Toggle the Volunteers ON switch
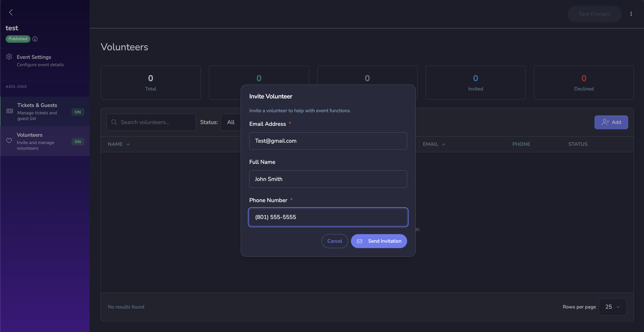644x332 pixels. click(x=78, y=142)
